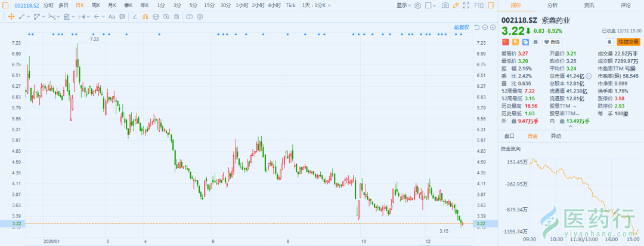Click the red China flag market icon
The image size is (644, 246).
click(505, 42)
